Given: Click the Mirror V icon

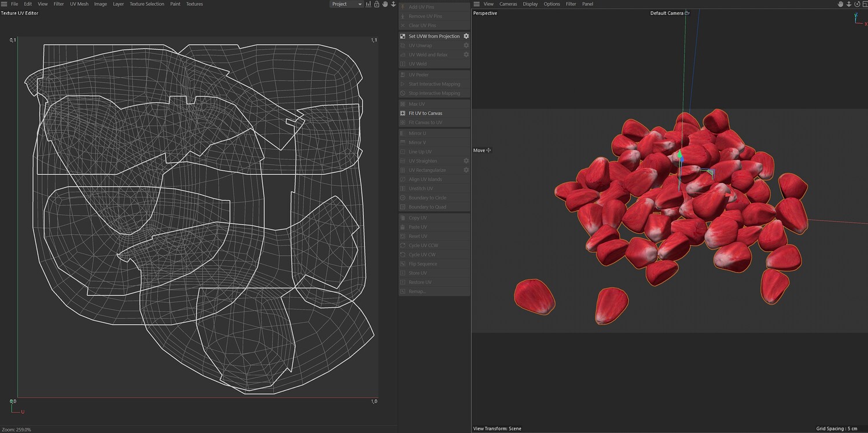Looking at the screenshot, I should (x=403, y=142).
